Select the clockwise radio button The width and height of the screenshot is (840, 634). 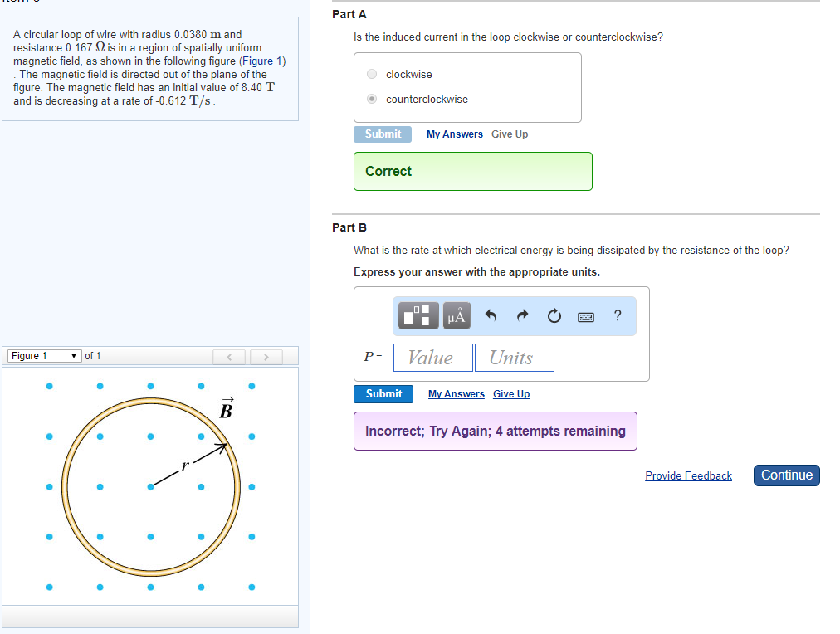[x=372, y=74]
